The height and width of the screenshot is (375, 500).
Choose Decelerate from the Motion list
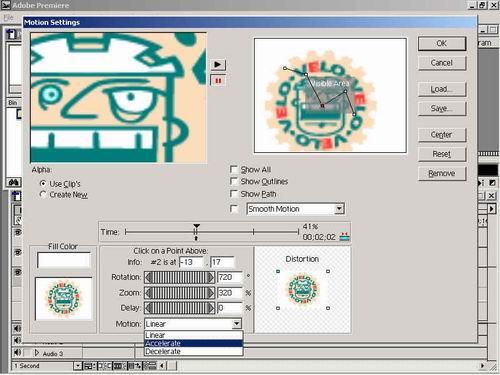193,351
